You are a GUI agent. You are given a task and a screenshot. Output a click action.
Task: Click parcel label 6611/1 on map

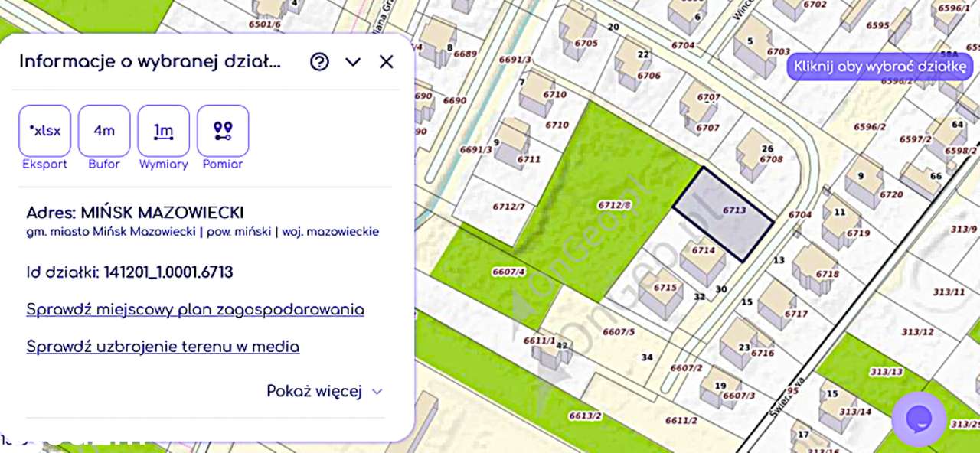[x=539, y=341]
